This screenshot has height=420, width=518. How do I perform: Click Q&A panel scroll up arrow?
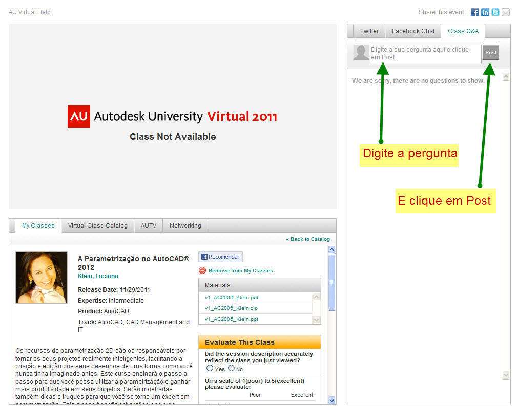coord(506,77)
